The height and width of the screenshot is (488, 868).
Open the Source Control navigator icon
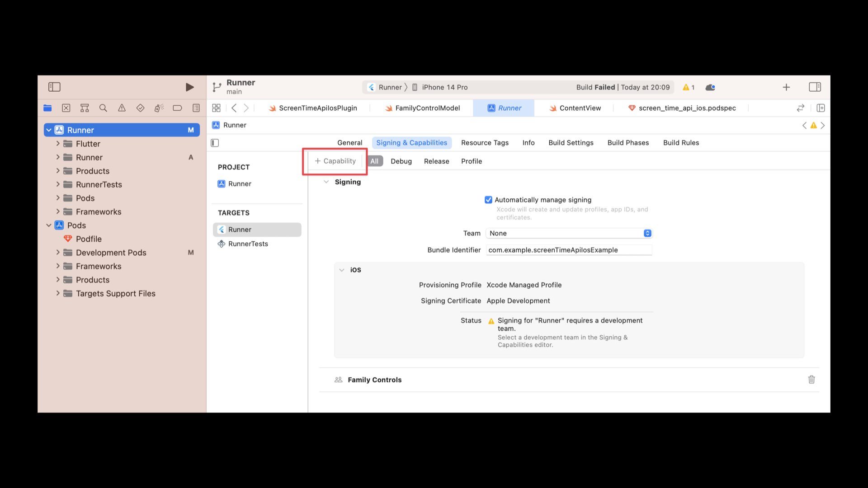(66, 108)
